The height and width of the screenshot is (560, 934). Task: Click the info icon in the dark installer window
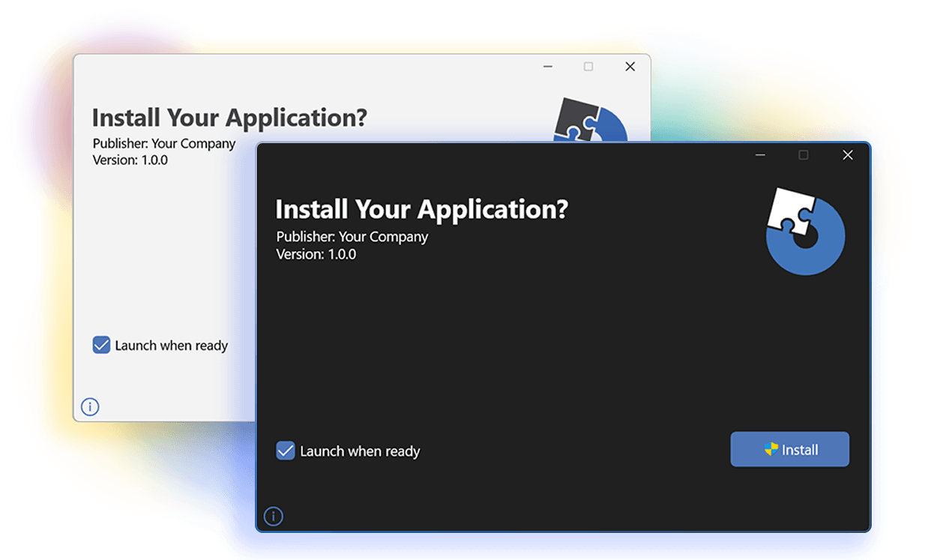pos(273,517)
